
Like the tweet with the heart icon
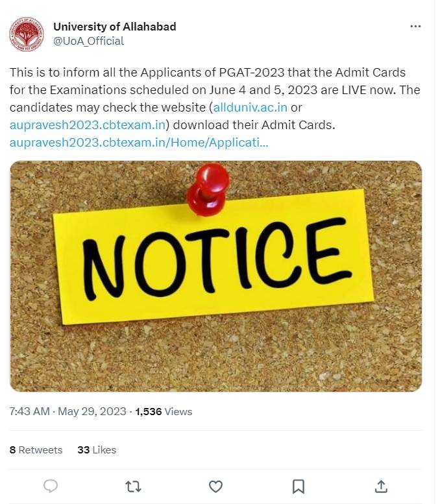pyautogui.click(x=215, y=486)
